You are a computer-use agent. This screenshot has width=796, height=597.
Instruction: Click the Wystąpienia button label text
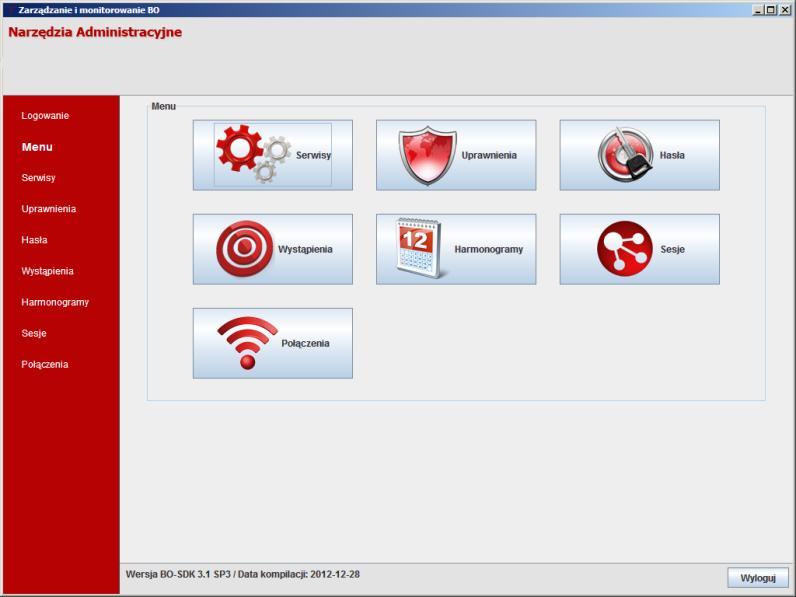coord(305,249)
